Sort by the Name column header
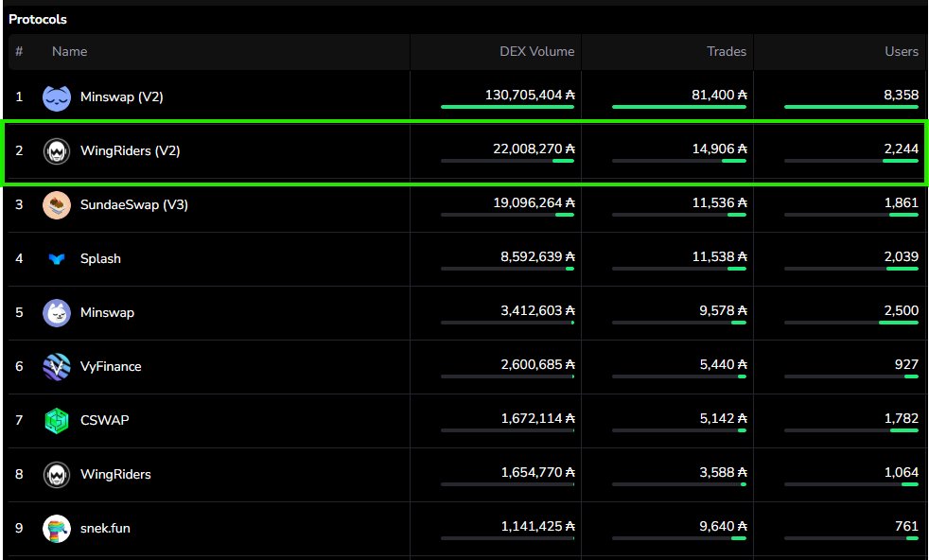 69,51
